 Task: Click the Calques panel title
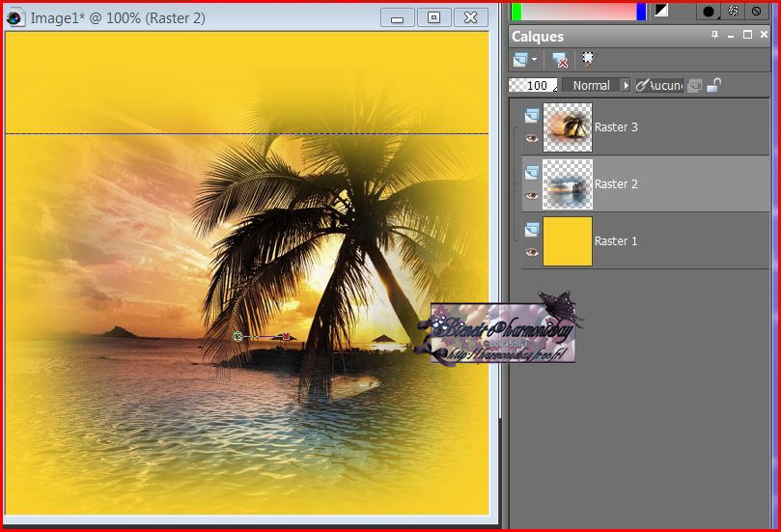click(x=538, y=37)
